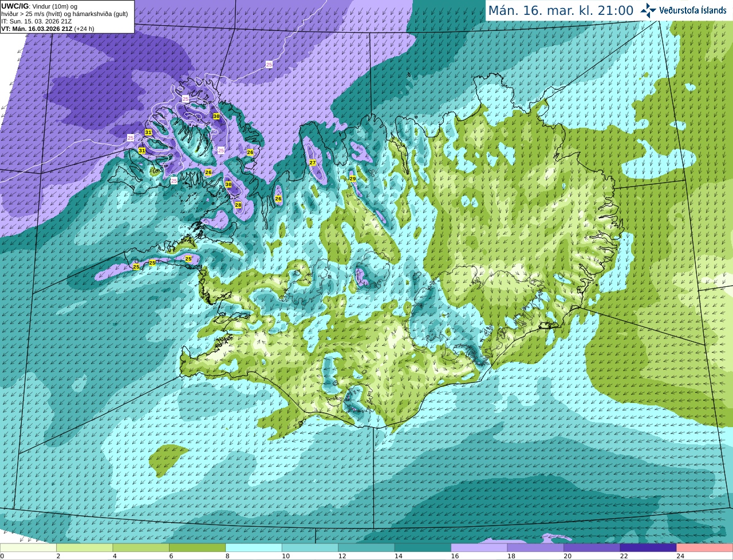This screenshot has height=560, width=733.
Task: Select the forecast time label Mán. 16. mar. kl. 21:00
Action: click(561, 10)
